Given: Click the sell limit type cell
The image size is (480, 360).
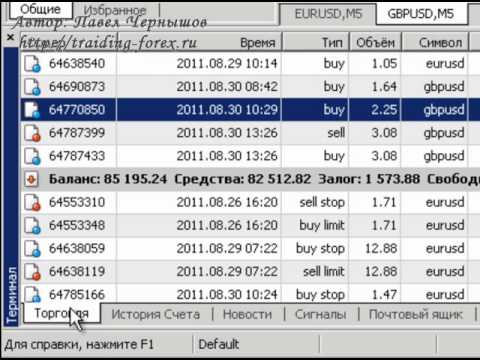Looking at the screenshot, I should pyautogui.click(x=324, y=272).
